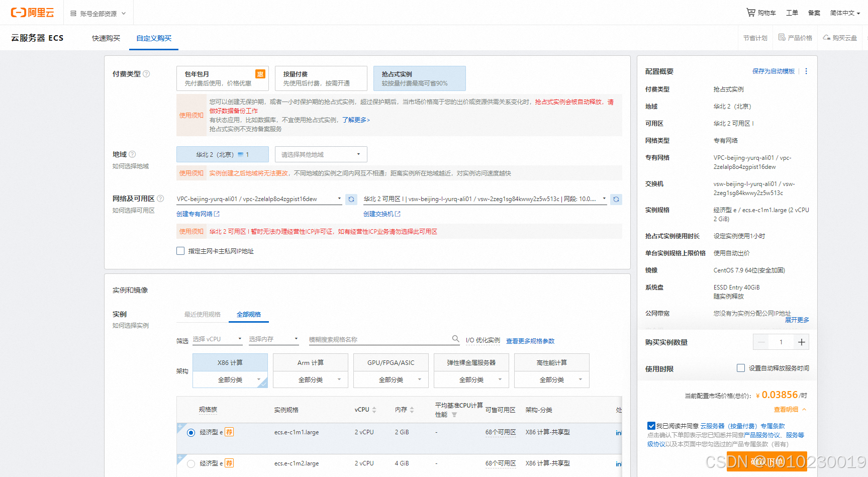
Task: Click 查看更多规格参数 link
Action: pos(530,341)
